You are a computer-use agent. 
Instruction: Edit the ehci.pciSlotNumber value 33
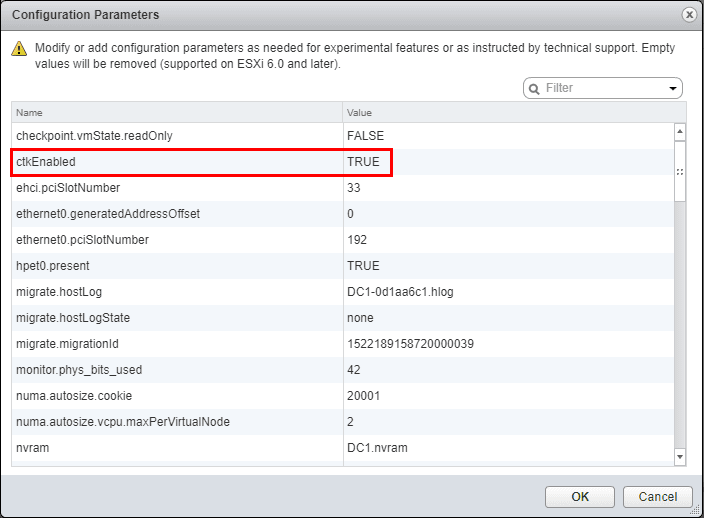(354, 187)
